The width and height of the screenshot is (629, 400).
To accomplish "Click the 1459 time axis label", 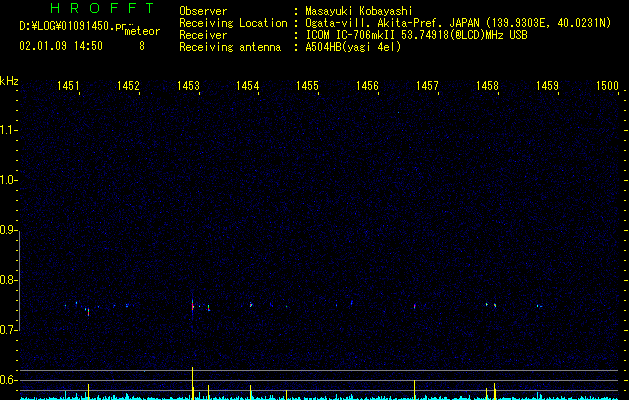I will (547, 86).
